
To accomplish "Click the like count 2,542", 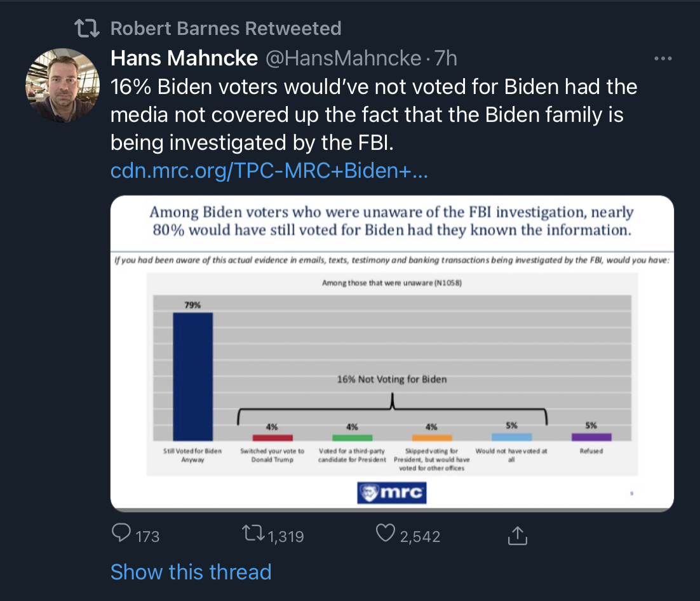I will [x=420, y=536].
